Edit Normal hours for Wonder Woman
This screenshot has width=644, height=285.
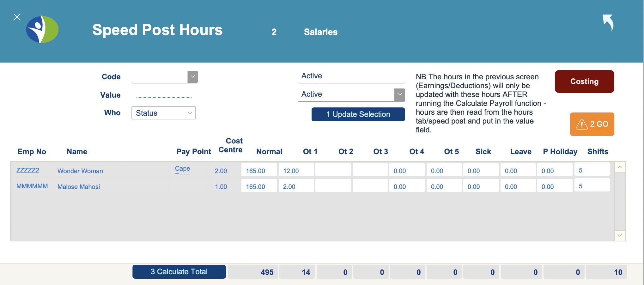(x=259, y=171)
